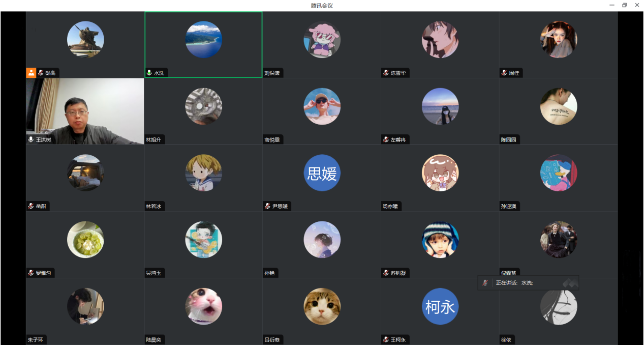Click the orange host icon beside 彭高
The height and width of the screenshot is (345, 644).
[x=31, y=73]
